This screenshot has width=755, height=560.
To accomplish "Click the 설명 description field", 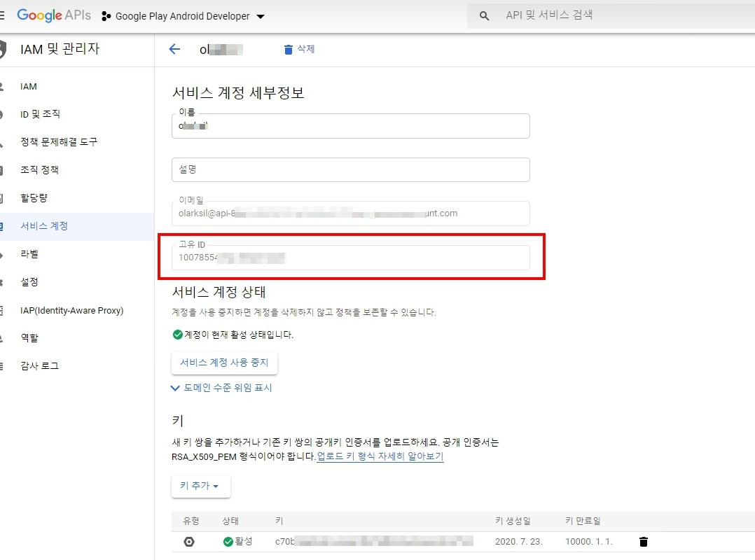I will [350, 170].
